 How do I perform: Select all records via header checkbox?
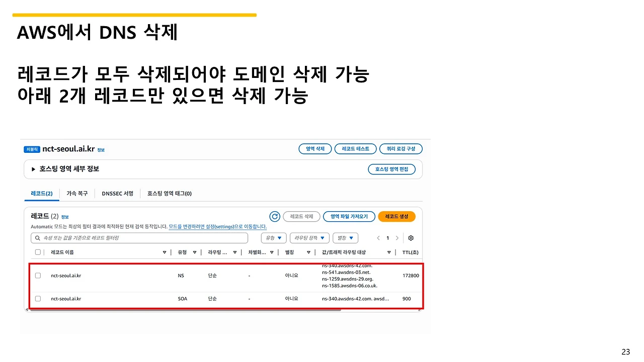point(38,252)
